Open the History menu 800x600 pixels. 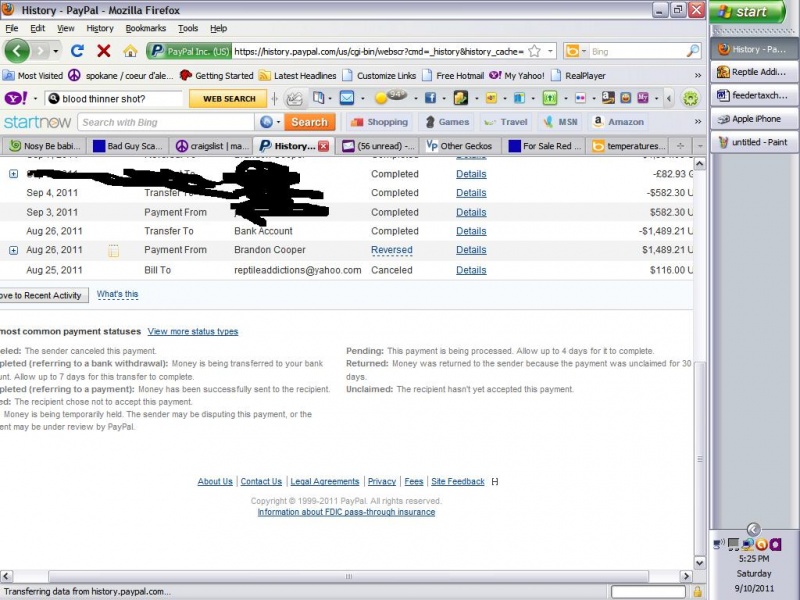click(x=99, y=28)
